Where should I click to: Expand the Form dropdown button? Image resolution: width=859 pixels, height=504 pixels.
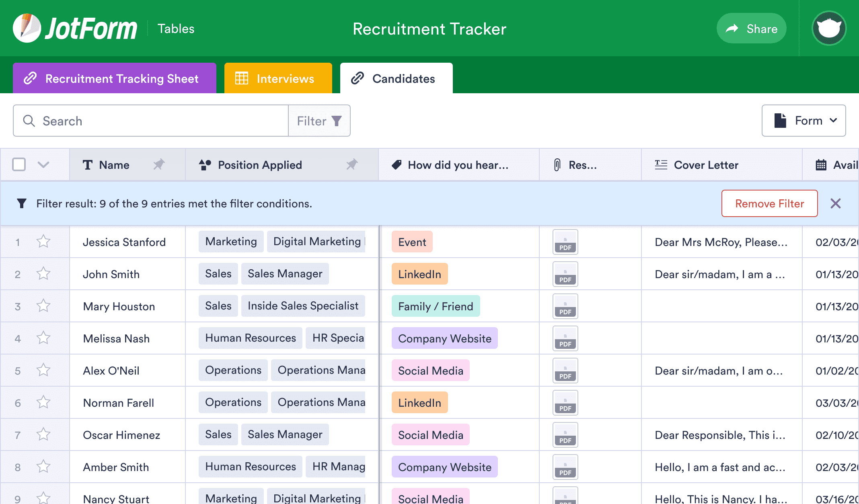(804, 121)
